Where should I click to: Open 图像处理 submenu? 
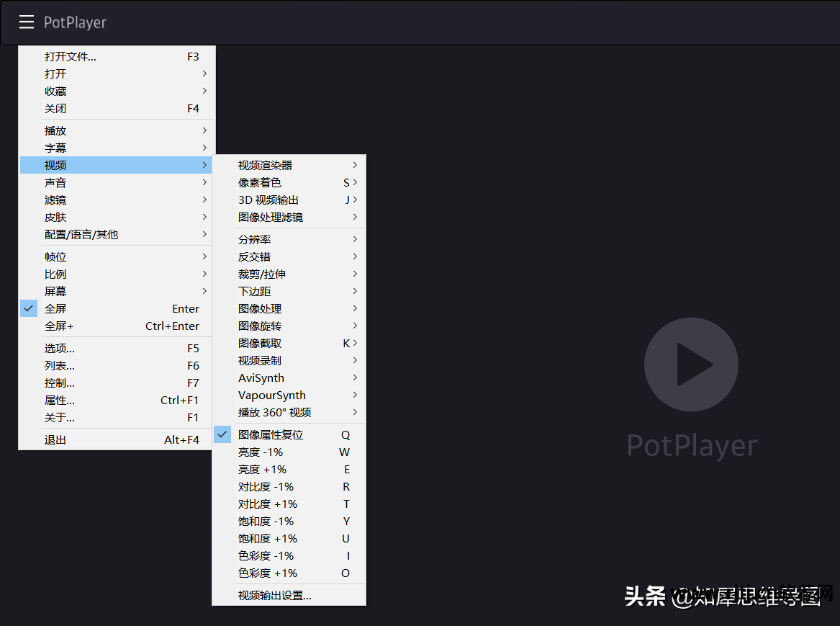tap(289, 309)
